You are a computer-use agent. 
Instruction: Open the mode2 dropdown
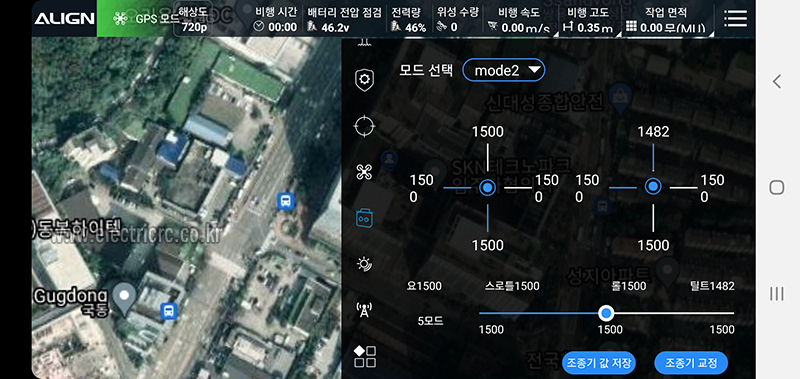tap(504, 70)
